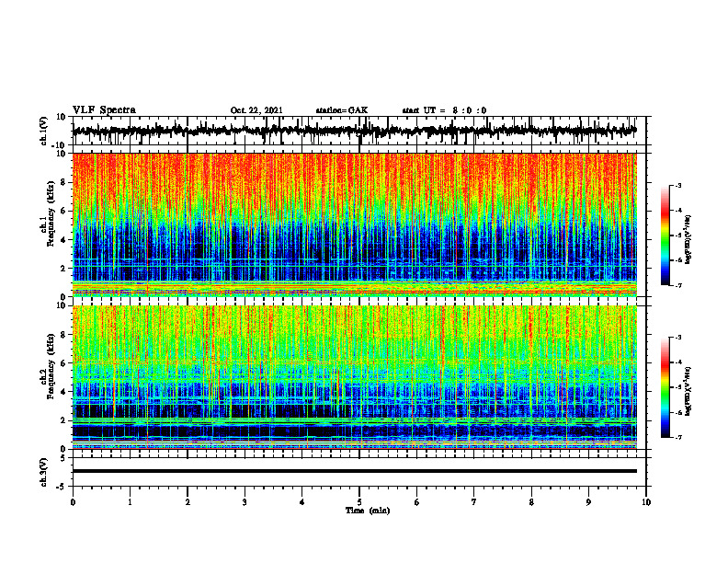This screenshot has width=728, height=563.
Task: Click the "station=GAK" header label
Action: (x=342, y=110)
